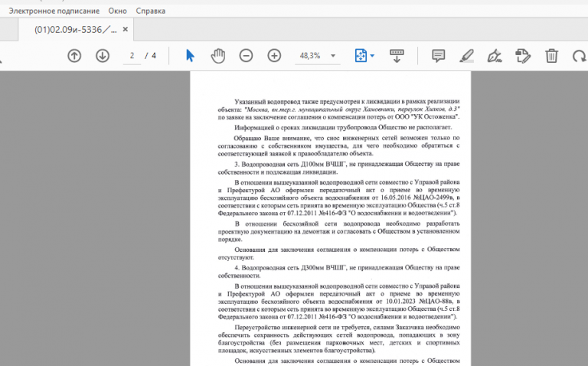This screenshot has height=366, width=588.
Task: Zoom in with the plus icon
Action: point(274,56)
